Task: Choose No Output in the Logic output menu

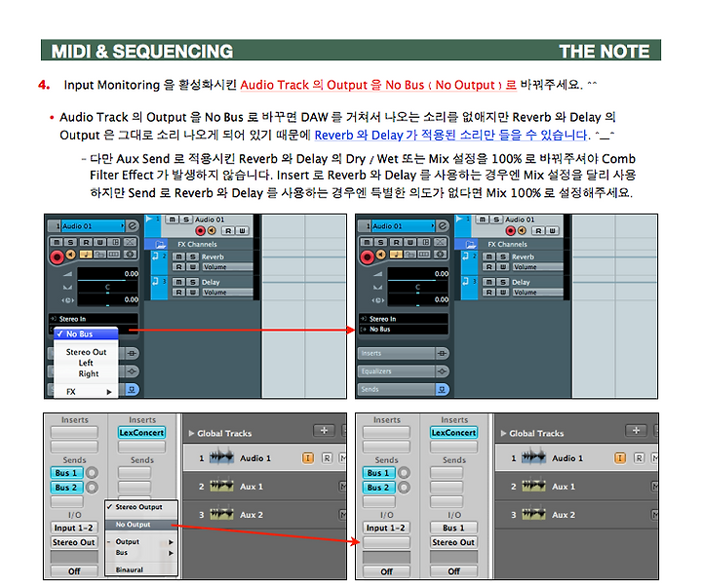Action: click(x=141, y=525)
